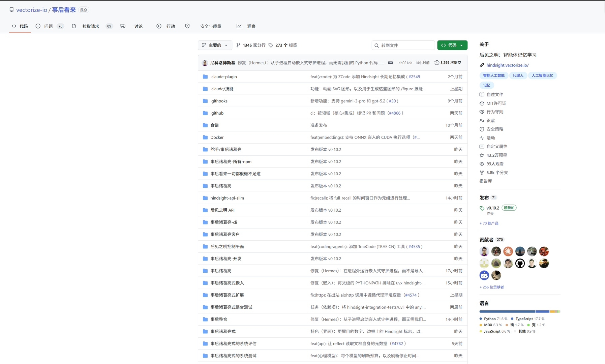Click the 报告库 link
The image size is (605, 364).
pyautogui.click(x=486, y=181)
